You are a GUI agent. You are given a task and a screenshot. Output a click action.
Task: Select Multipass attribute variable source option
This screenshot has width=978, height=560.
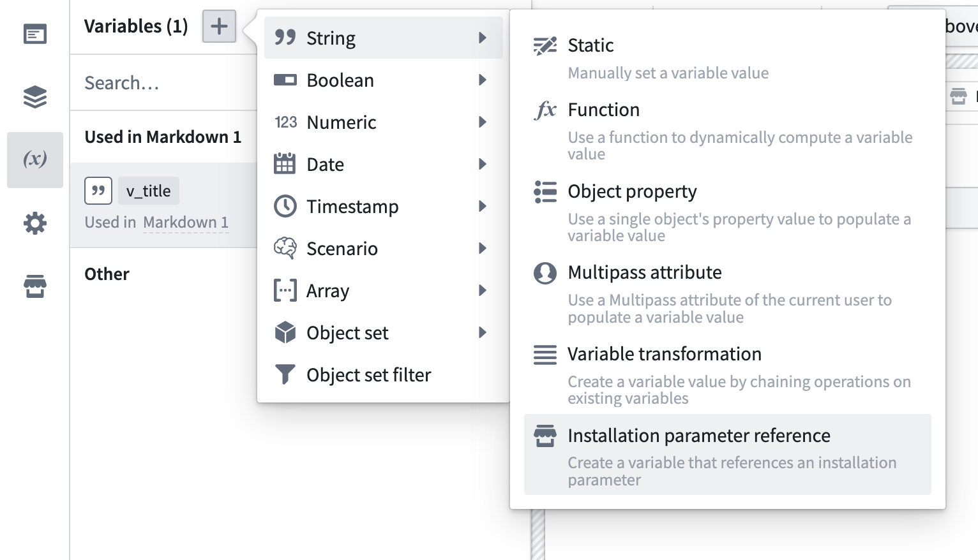728,293
